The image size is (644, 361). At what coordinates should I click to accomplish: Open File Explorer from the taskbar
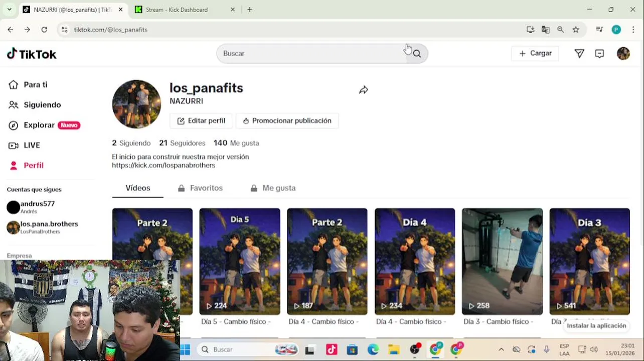coord(394,349)
